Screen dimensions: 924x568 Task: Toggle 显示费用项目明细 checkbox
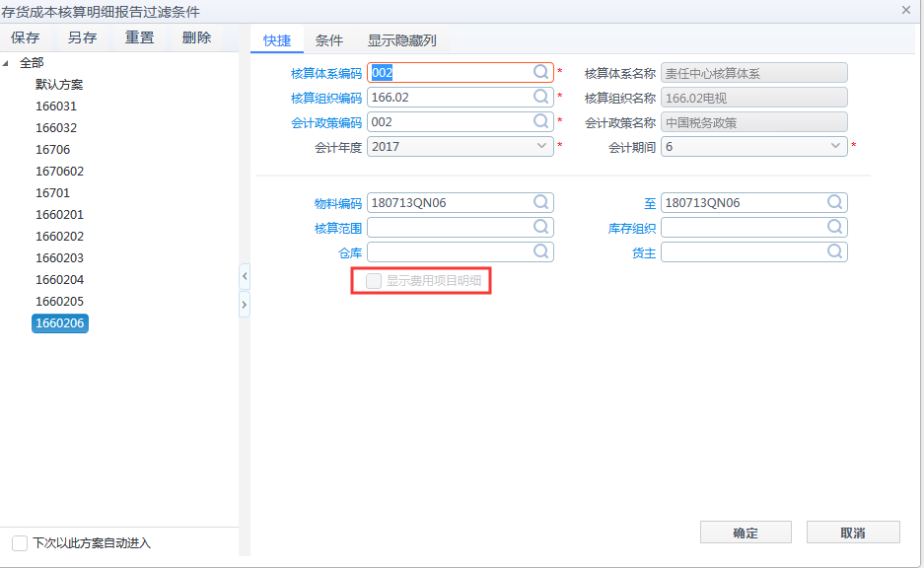pyautogui.click(x=374, y=281)
